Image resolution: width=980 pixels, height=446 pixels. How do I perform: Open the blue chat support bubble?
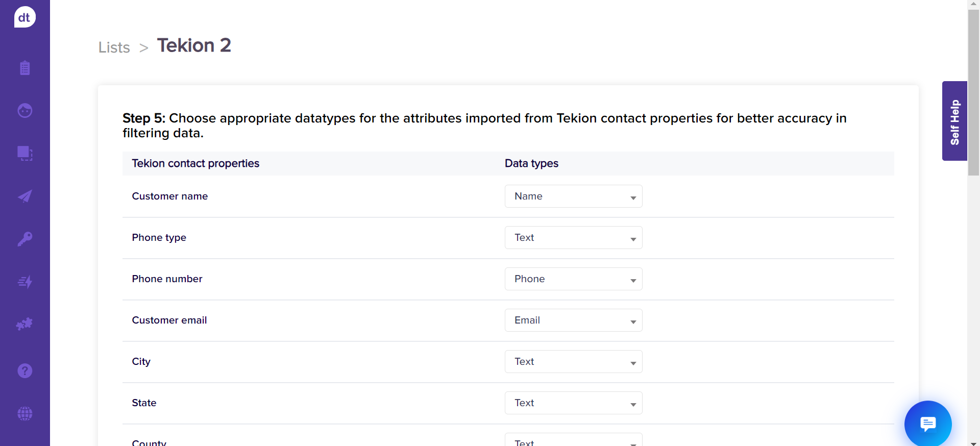tap(927, 424)
